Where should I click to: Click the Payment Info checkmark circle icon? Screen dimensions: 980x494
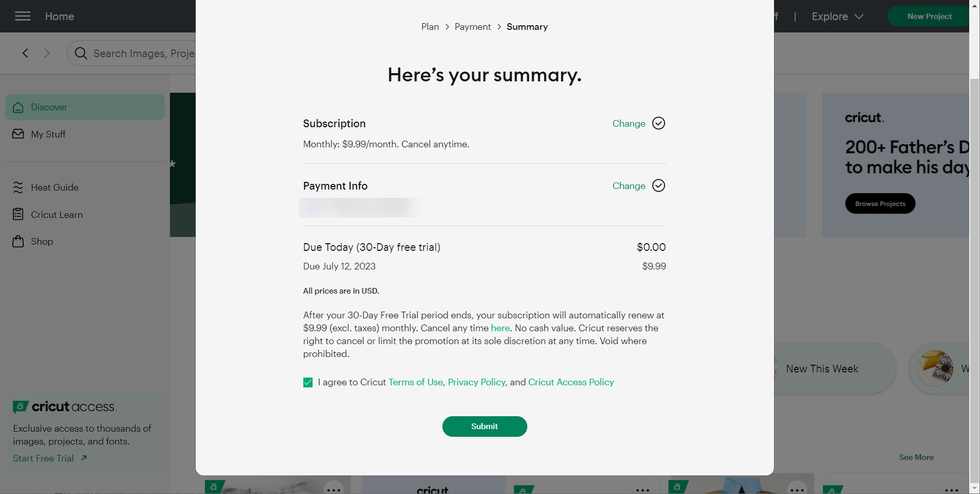click(x=659, y=185)
